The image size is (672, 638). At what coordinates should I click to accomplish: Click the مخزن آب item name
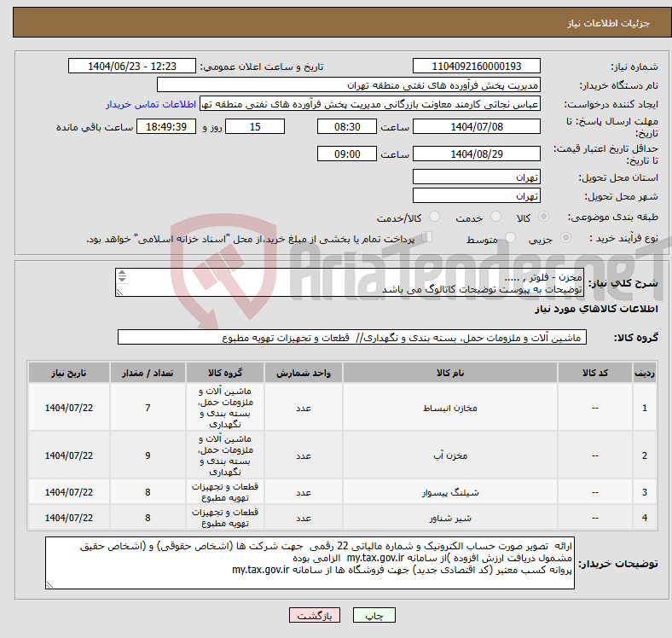coord(450,455)
